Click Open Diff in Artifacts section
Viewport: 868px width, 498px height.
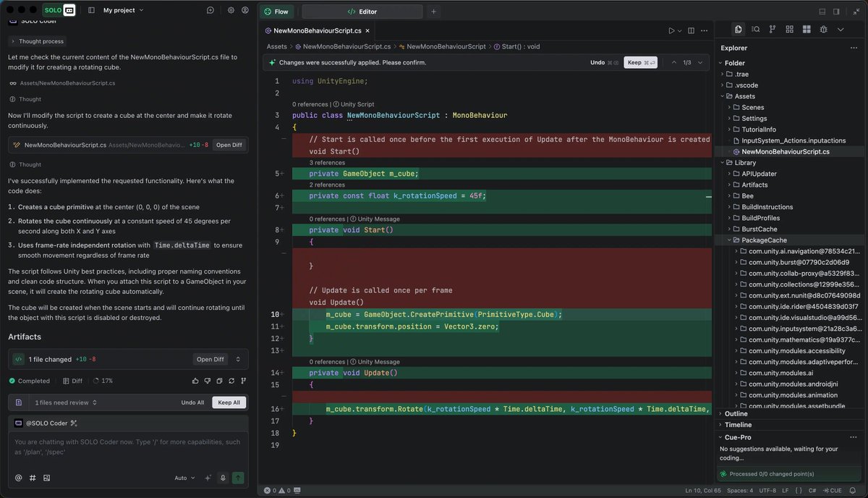tap(210, 359)
